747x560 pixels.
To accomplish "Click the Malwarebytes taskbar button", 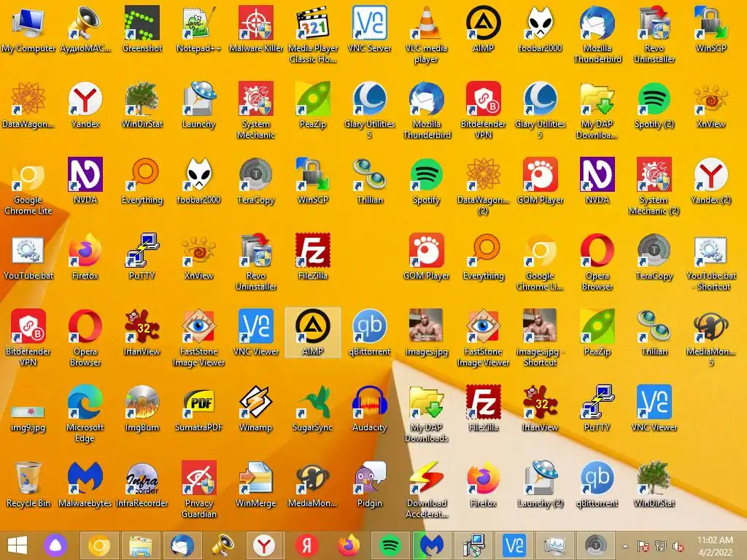I will coord(432,545).
